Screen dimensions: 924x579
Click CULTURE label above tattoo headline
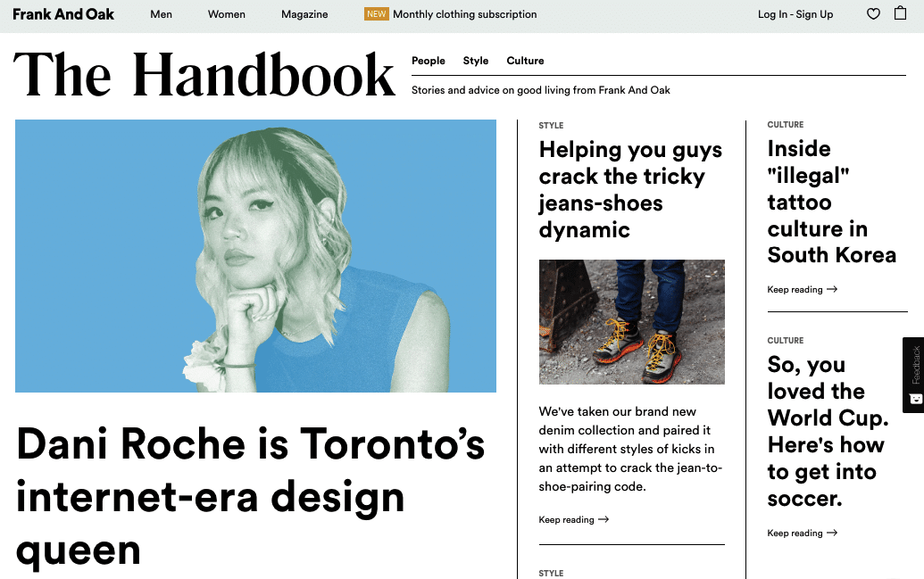click(786, 125)
